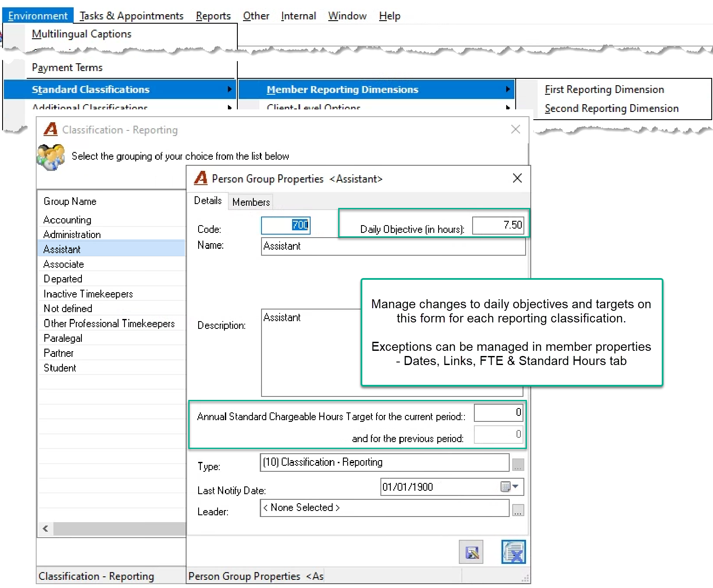Click the Daily Objective hours field
This screenshot has width=713, height=588.
(498, 225)
